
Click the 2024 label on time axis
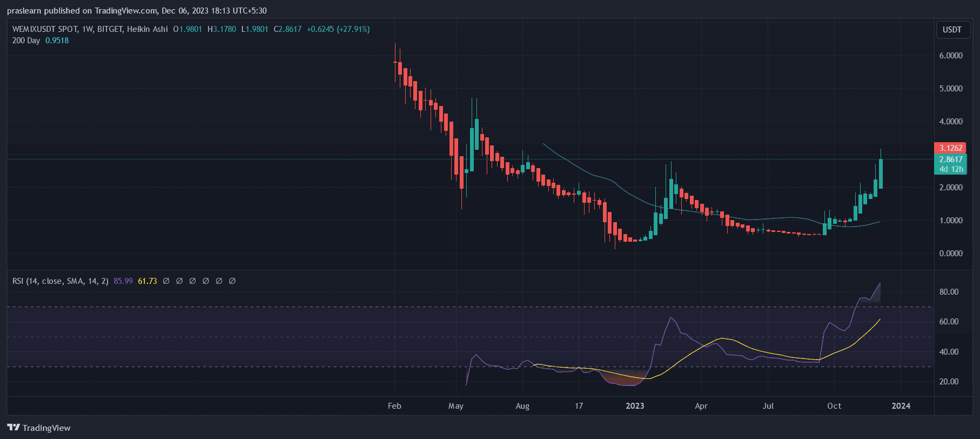(x=901, y=406)
